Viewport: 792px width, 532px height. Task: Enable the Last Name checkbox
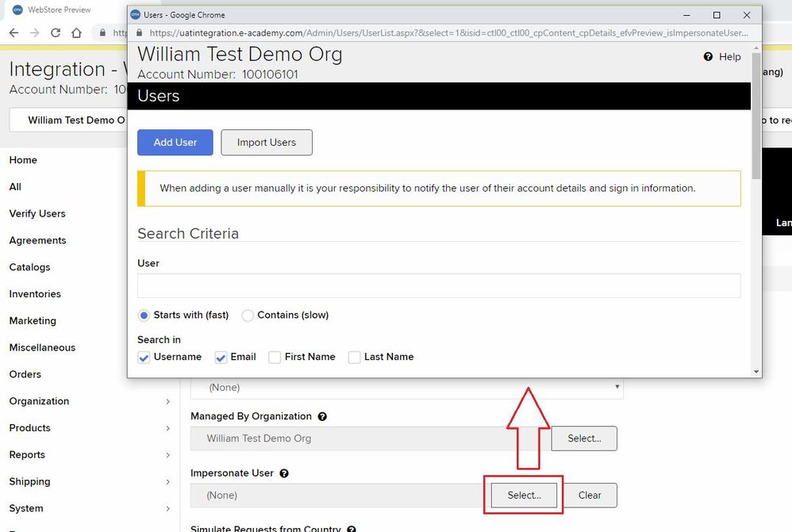tap(354, 358)
